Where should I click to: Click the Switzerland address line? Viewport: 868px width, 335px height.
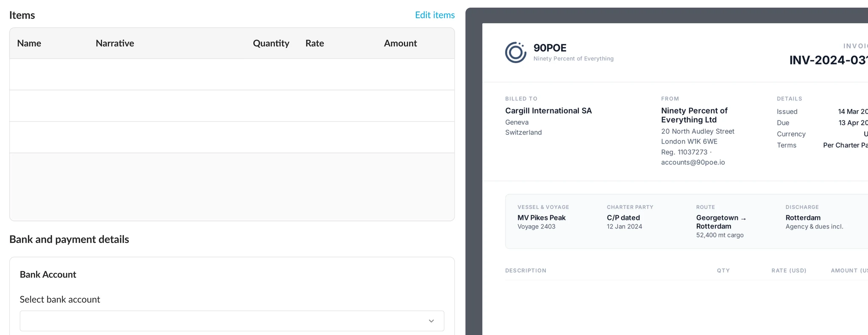(x=523, y=132)
